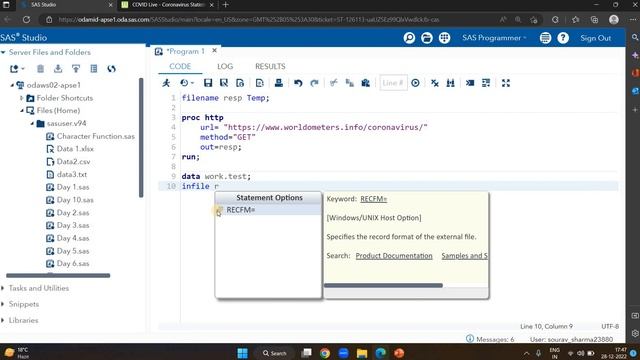Click the Line # input field

(x=393, y=83)
